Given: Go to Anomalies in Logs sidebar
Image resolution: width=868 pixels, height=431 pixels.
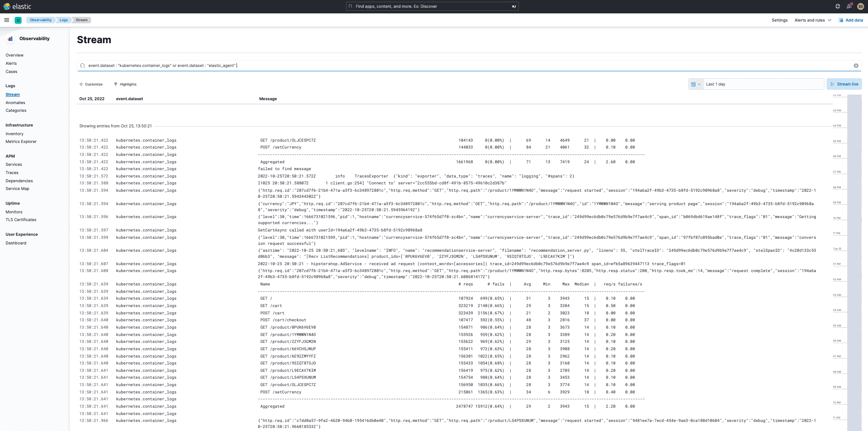Looking at the screenshot, I should (16, 103).
